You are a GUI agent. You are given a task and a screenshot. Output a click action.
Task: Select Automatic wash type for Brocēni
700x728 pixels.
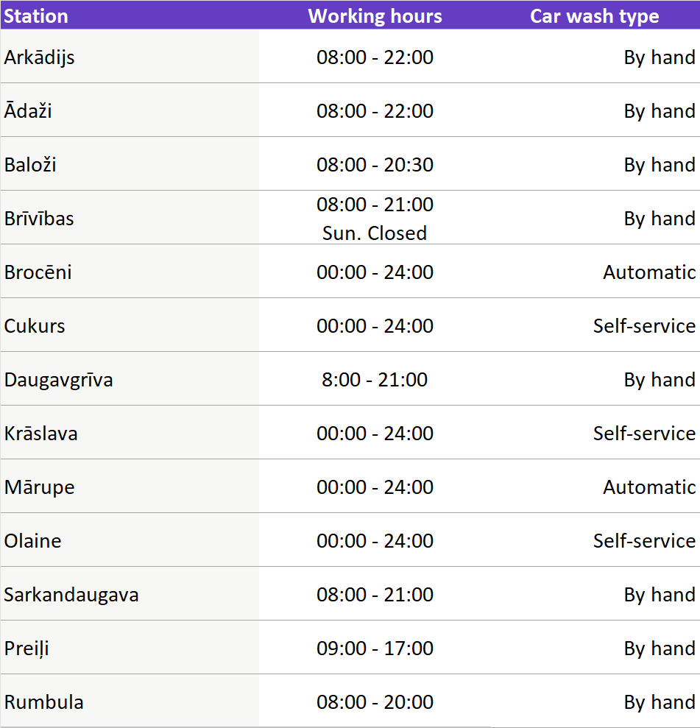(x=649, y=272)
